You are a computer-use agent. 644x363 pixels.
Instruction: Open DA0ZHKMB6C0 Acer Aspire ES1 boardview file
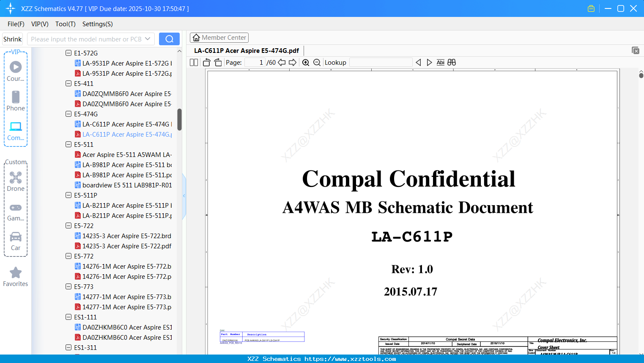[123, 327]
